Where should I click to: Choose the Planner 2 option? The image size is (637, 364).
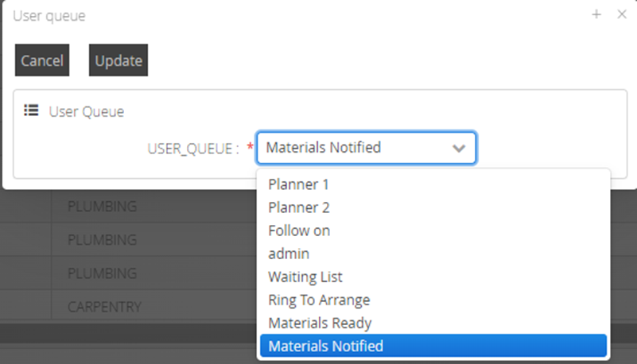[298, 207]
